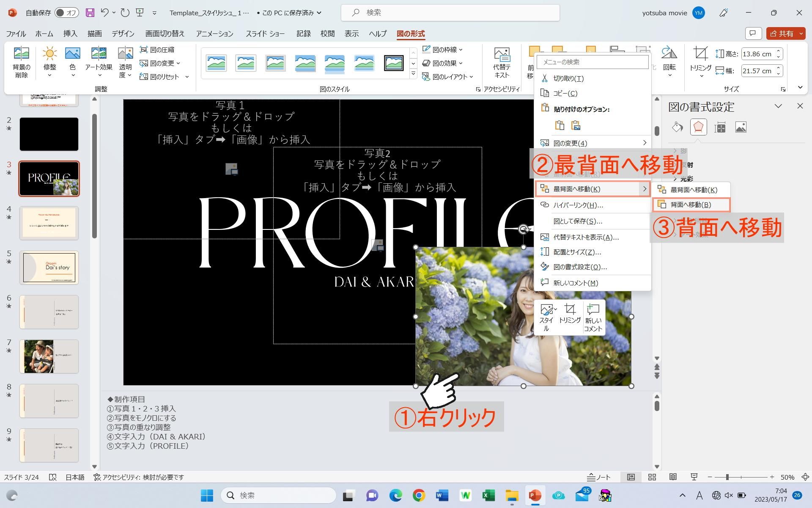Open the Picture Effects (図の効果) dropdown
This screenshot has height=508, width=812.
pyautogui.click(x=443, y=63)
